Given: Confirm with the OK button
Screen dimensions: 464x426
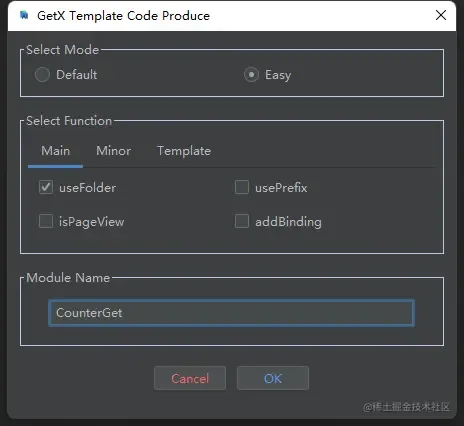Looking at the screenshot, I should pos(273,378).
